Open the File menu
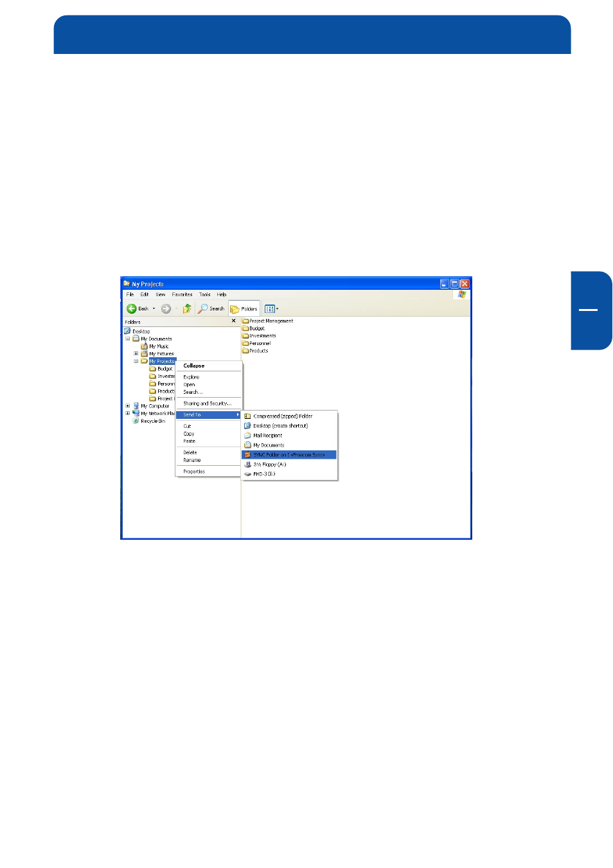The width and height of the screenshot is (613, 868). (x=130, y=294)
